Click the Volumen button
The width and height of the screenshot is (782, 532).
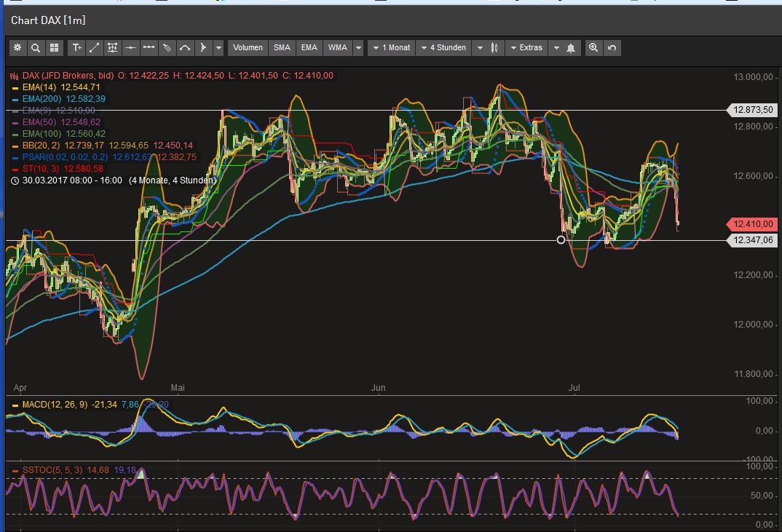[x=248, y=47]
